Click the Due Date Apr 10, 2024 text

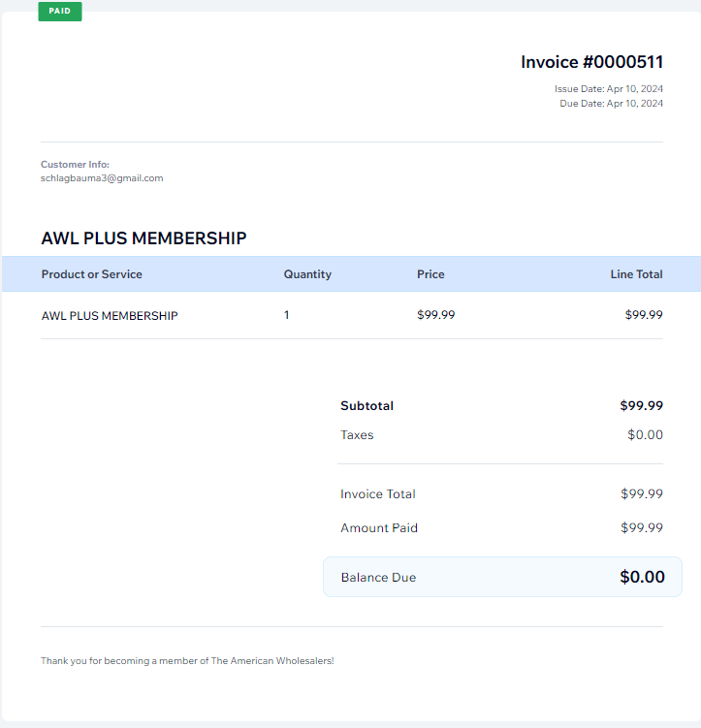pyautogui.click(x=611, y=103)
